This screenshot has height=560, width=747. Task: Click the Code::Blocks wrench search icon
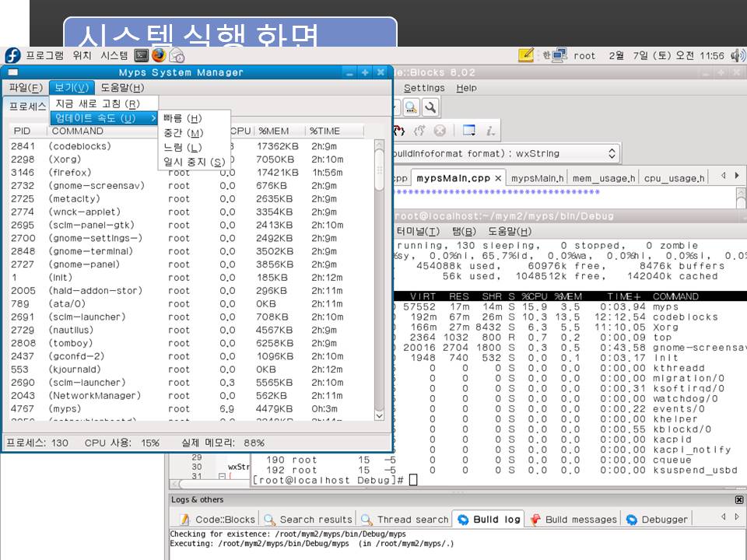tap(430, 107)
